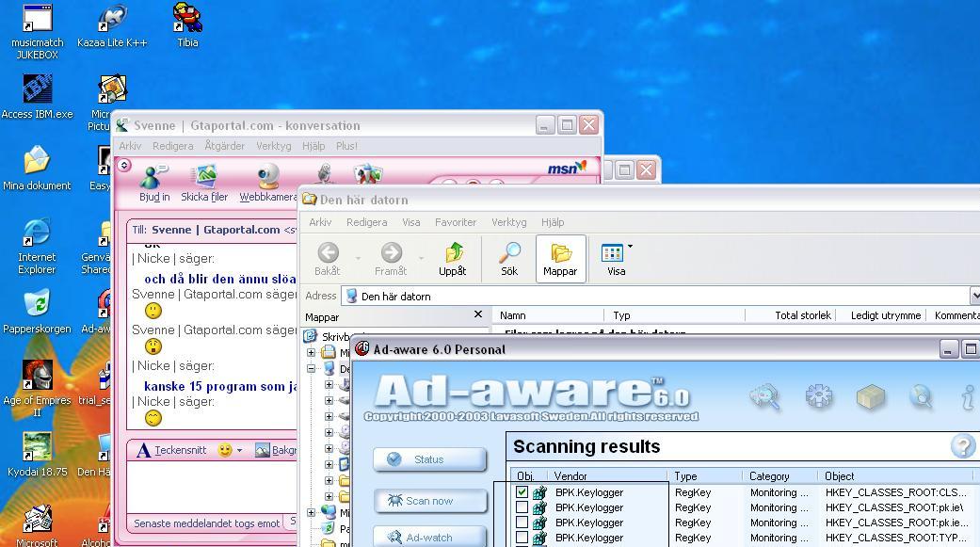Viewport: 980px width, 547px height.
Task: Click the Ad-aware settings gear icon
Action: (x=819, y=395)
